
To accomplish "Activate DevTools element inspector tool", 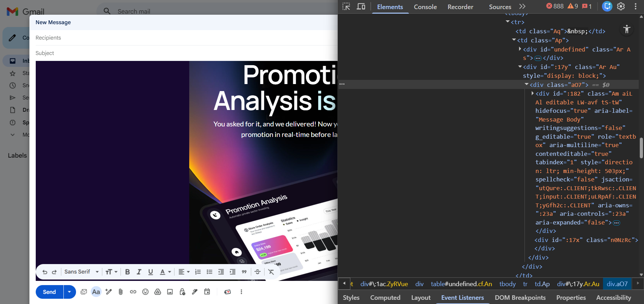I will (x=346, y=7).
